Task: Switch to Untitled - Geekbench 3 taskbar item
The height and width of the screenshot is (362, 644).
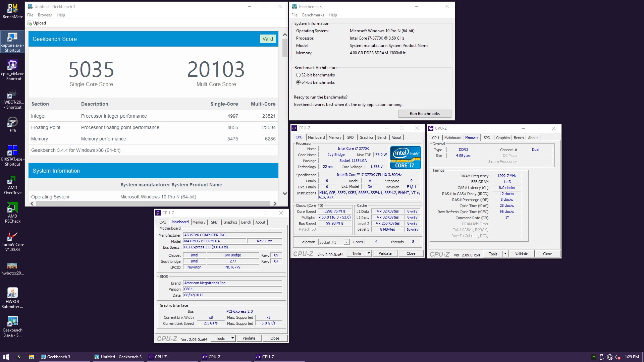Action: pos(118,357)
